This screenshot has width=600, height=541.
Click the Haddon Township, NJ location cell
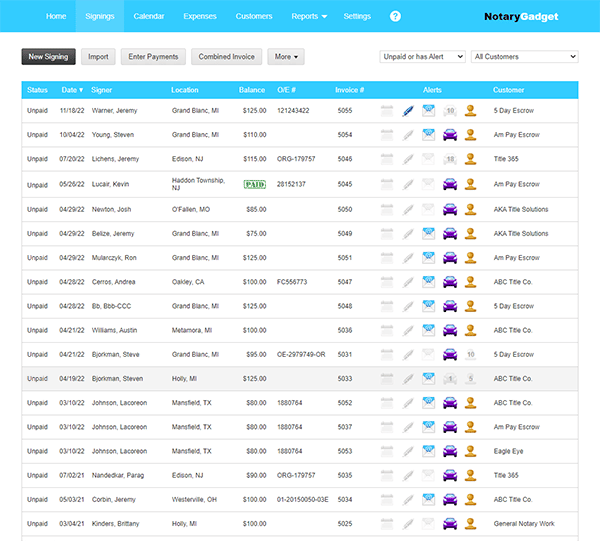[x=198, y=184]
